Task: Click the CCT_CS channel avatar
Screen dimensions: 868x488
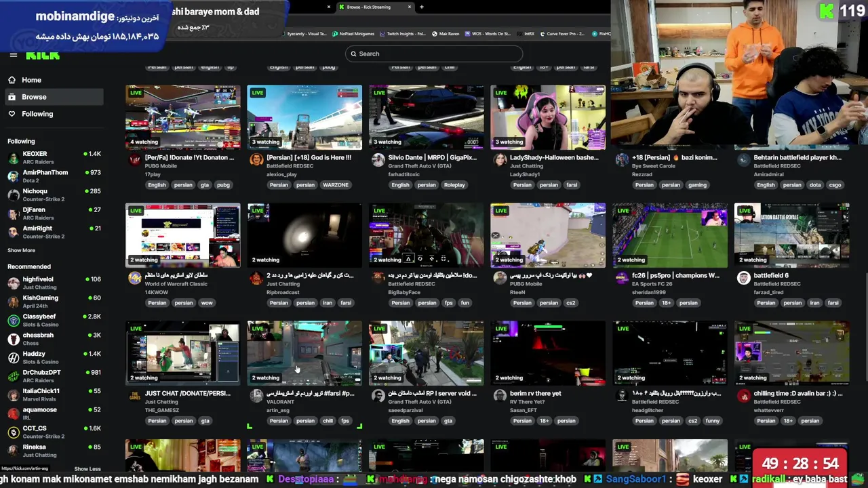Action: click(x=13, y=432)
